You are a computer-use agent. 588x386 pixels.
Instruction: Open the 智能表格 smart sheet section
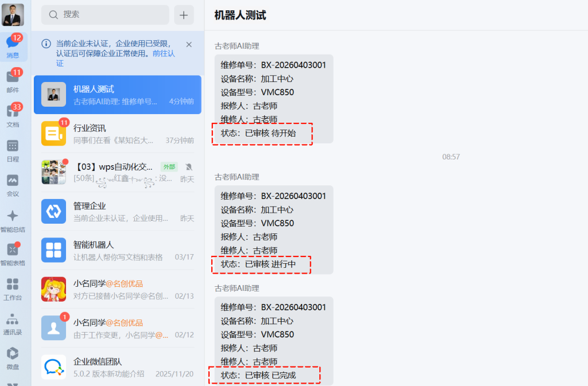(x=13, y=255)
